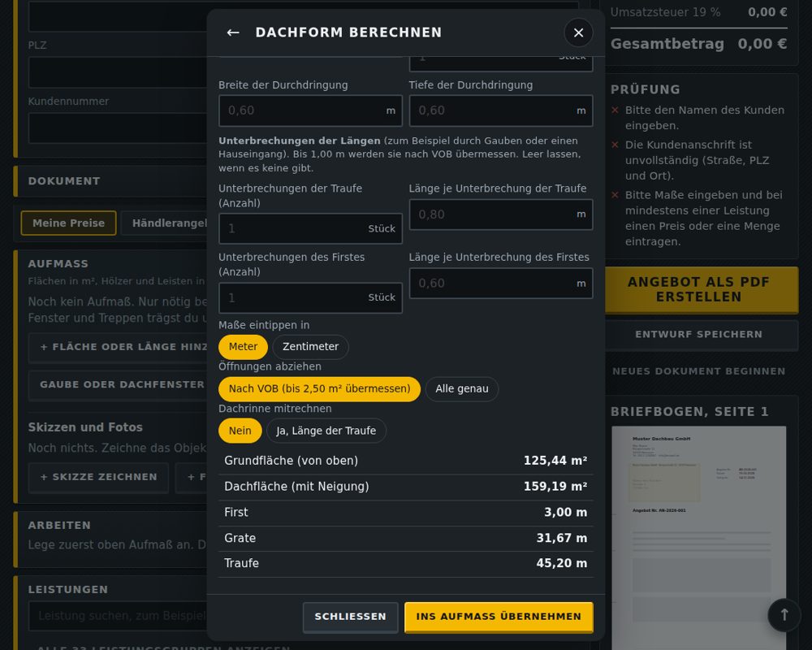Open the Meine Preise tab
Screen dimensions: 812x650
[x=68, y=223]
